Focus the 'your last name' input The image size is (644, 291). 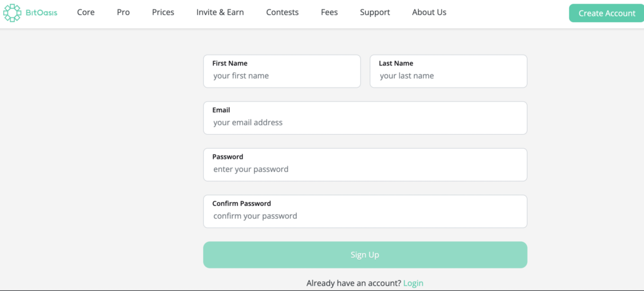click(448, 71)
